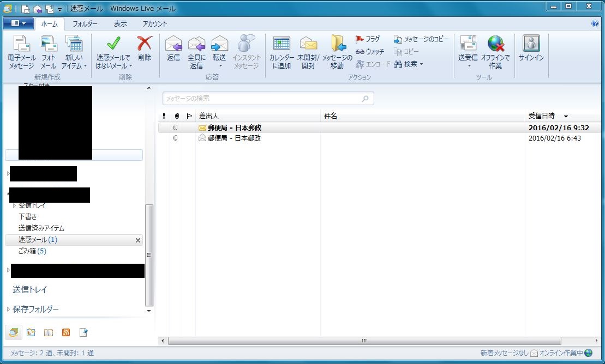Image resolution: width=605 pixels, height=364 pixels.
Task: Open the 送信済みアイテム folder
Action: [x=41, y=228]
